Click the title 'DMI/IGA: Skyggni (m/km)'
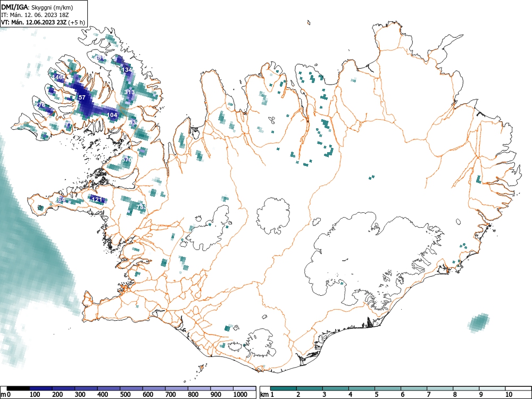This screenshot has height=399, width=532. pos(37,7)
